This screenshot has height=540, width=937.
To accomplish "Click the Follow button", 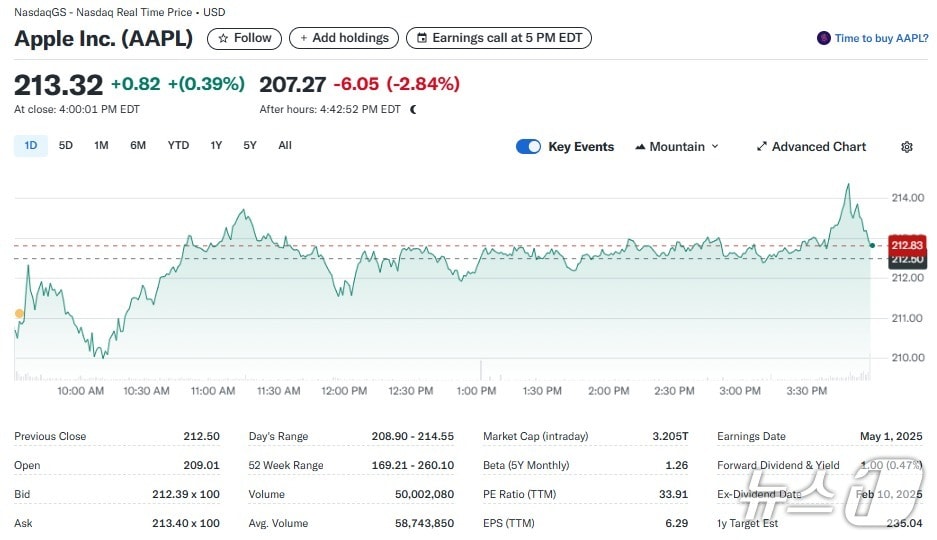I will pos(244,38).
